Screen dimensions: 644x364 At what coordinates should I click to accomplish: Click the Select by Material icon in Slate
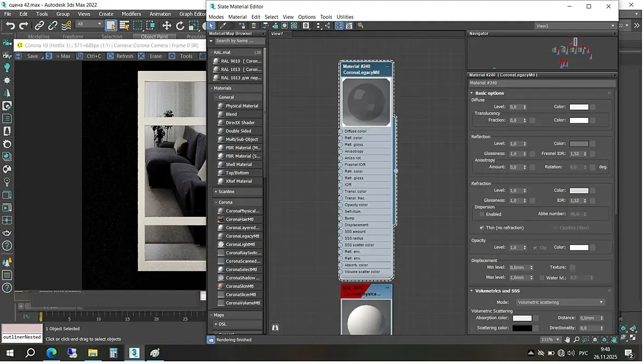361,26
